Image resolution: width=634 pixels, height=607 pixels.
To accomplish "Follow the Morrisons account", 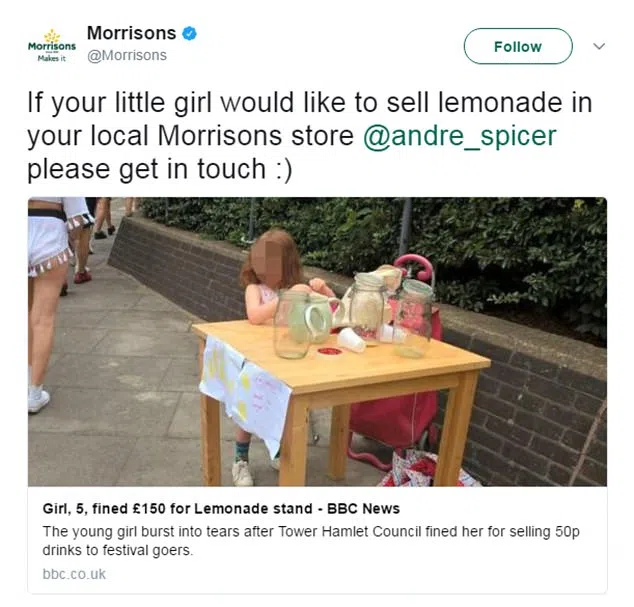I will click(x=518, y=46).
